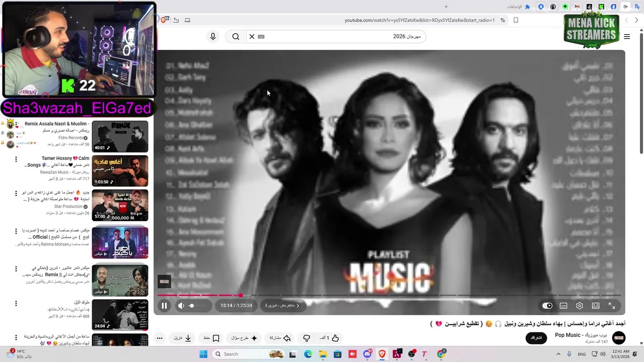Open File Explorer from the taskbar
The width and height of the screenshot is (644, 362).
[323, 354]
